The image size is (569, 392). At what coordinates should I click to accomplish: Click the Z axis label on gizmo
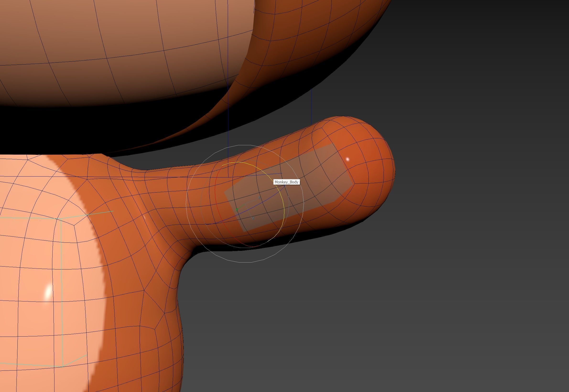(253, 218)
